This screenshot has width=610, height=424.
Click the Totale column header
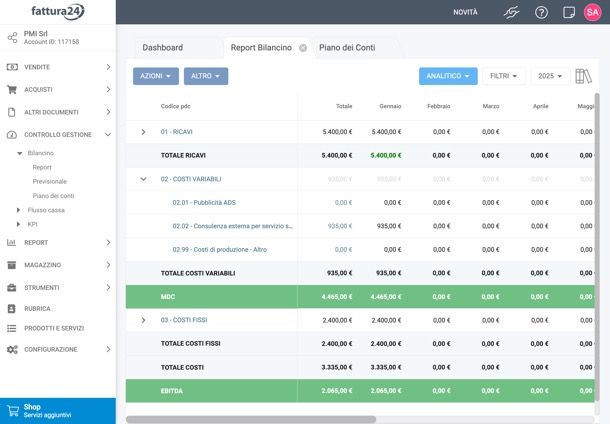[x=344, y=106]
